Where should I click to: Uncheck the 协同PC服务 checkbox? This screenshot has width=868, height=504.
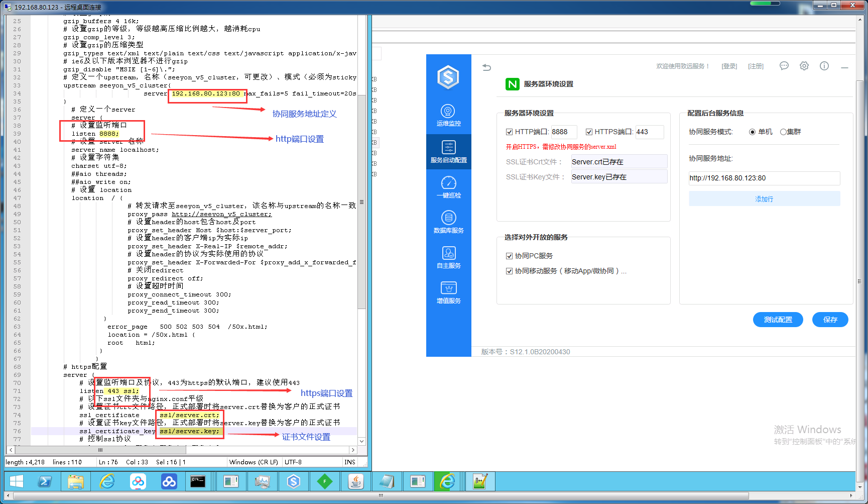509,256
